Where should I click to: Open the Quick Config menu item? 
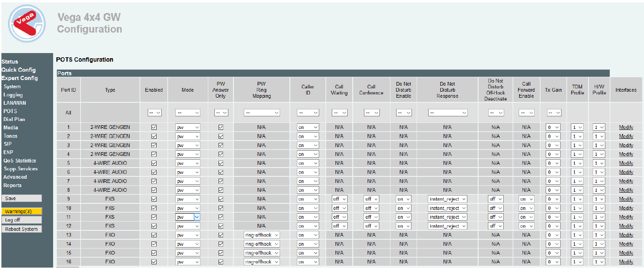coord(19,70)
